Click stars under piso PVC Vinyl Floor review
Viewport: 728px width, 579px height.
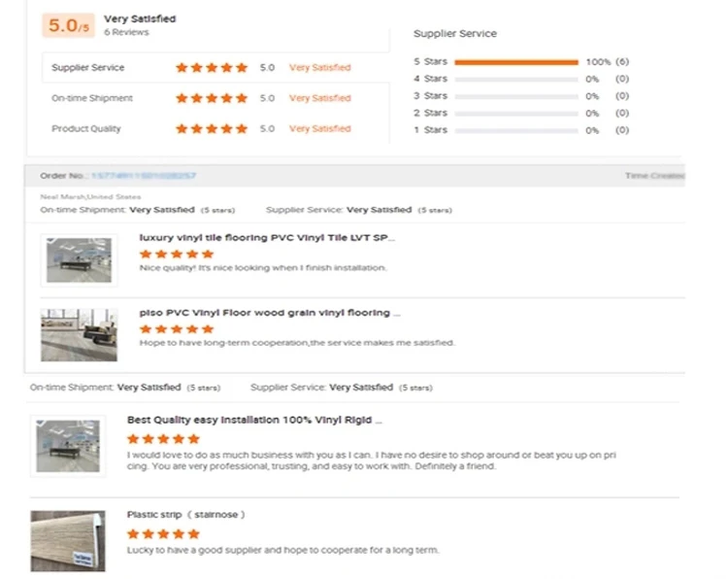coord(177,329)
